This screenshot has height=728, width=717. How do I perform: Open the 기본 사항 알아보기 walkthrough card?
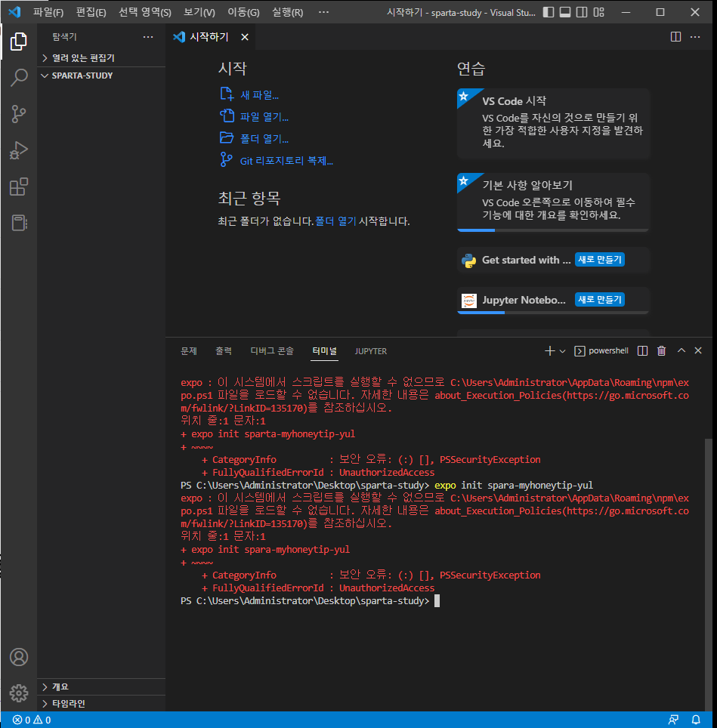click(x=553, y=202)
